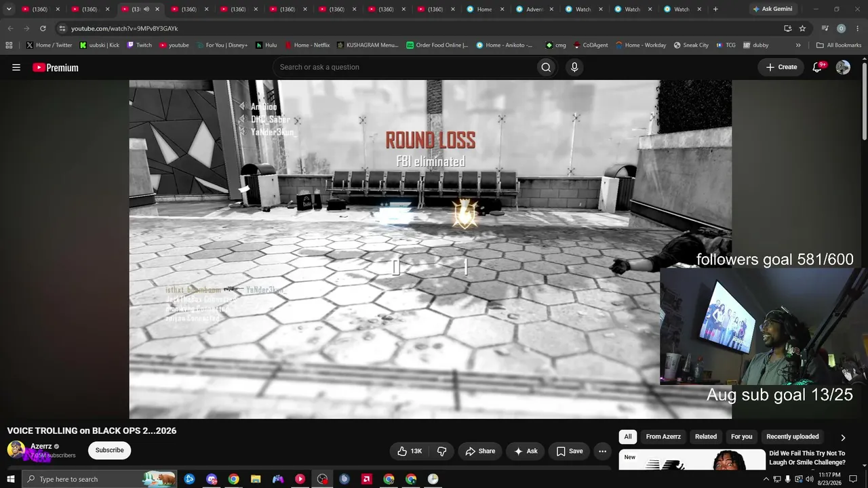Open File Explorer from the taskbar
This screenshot has width=868, height=488.
point(256,479)
